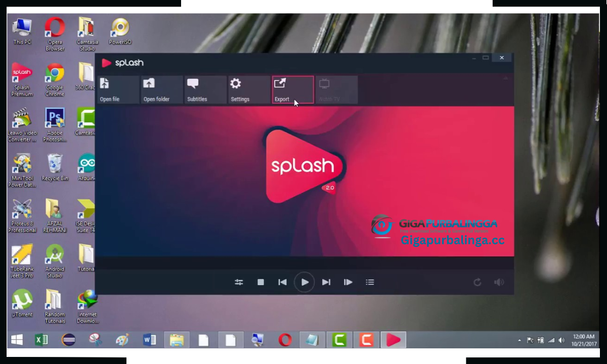Click the Splash logo in title bar
The height and width of the screenshot is (364, 607).
122,63
